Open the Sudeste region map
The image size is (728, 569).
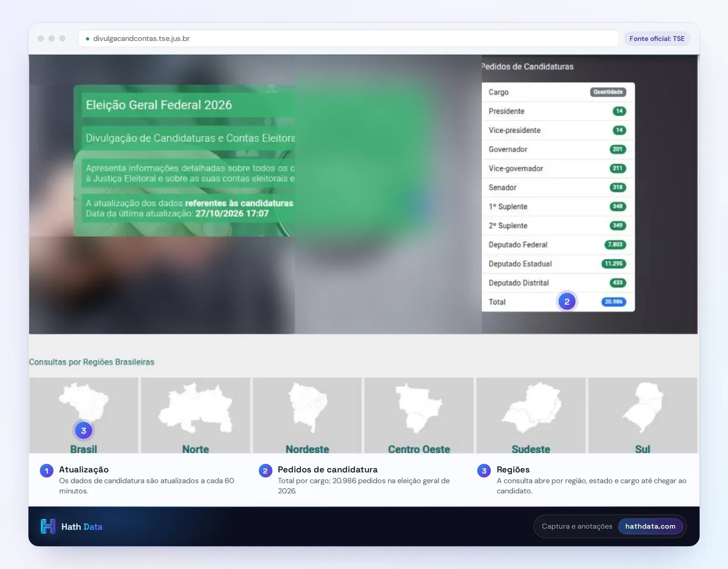(x=531, y=415)
